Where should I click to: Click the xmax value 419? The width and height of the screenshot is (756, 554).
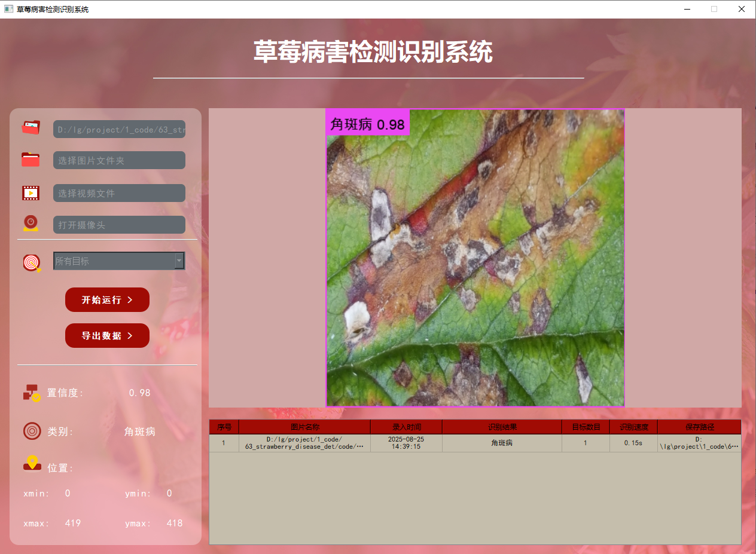pos(73,523)
